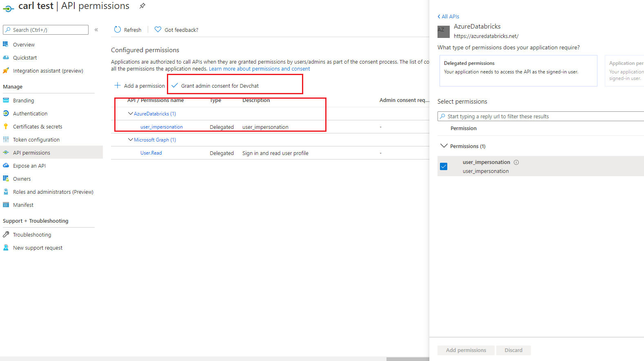The width and height of the screenshot is (644, 361).
Task: Click the Got feedback heart icon
Action: pyautogui.click(x=158, y=29)
